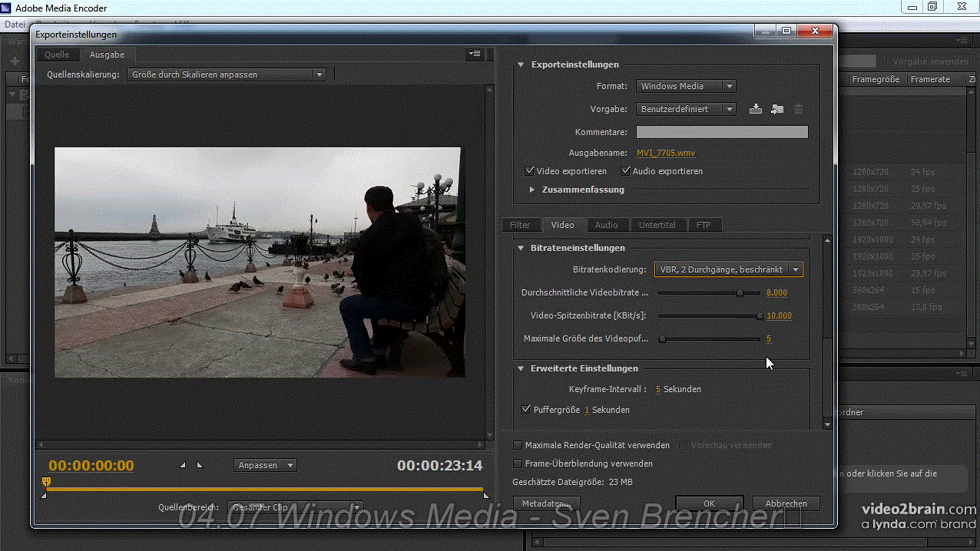The width and height of the screenshot is (980, 551).
Task: Click the current timecode 00:00:00:00
Action: tap(91, 466)
